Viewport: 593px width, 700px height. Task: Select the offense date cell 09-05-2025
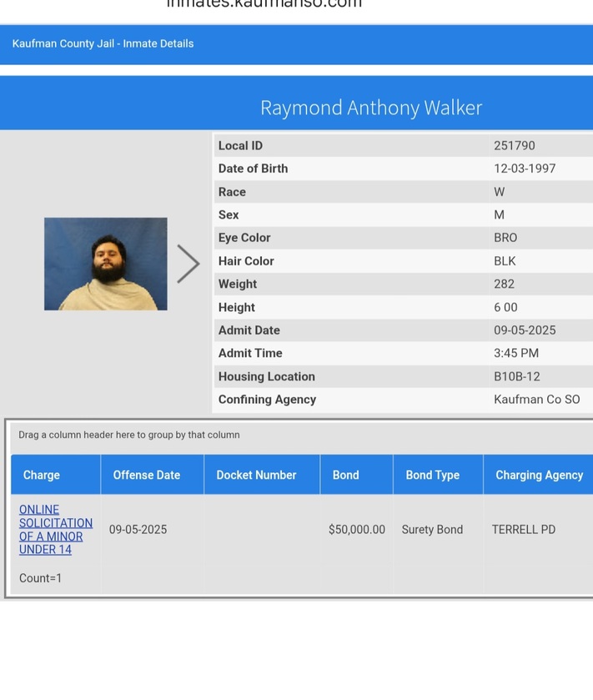click(138, 530)
